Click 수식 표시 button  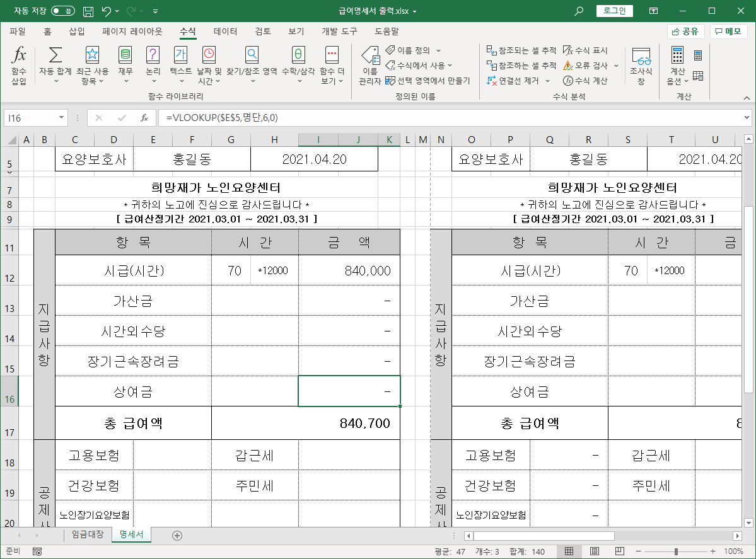(x=585, y=50)
